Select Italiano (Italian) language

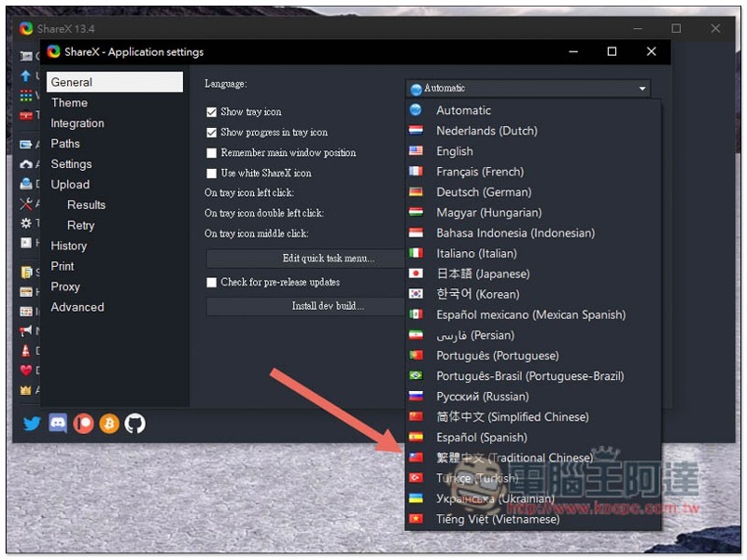pyautogui.click(x=533, y=254)
